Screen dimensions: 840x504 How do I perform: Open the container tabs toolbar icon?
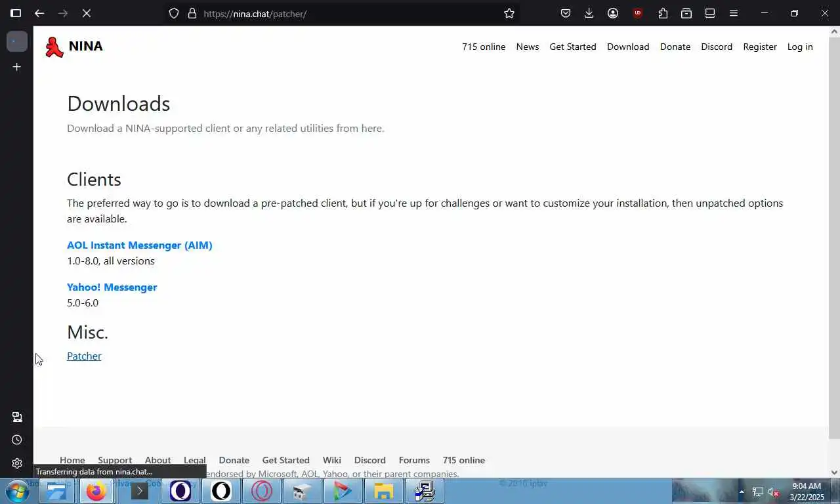686,13
